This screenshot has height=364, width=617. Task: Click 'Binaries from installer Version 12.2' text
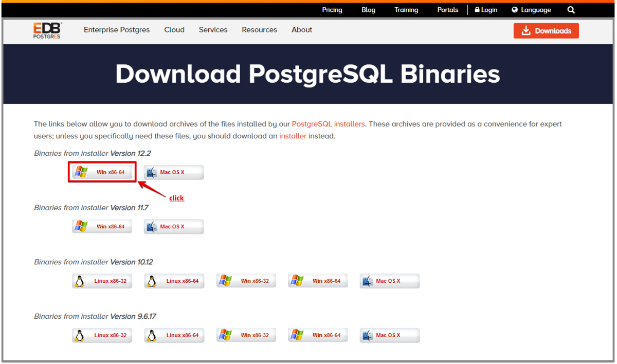[x=93, y=153]
